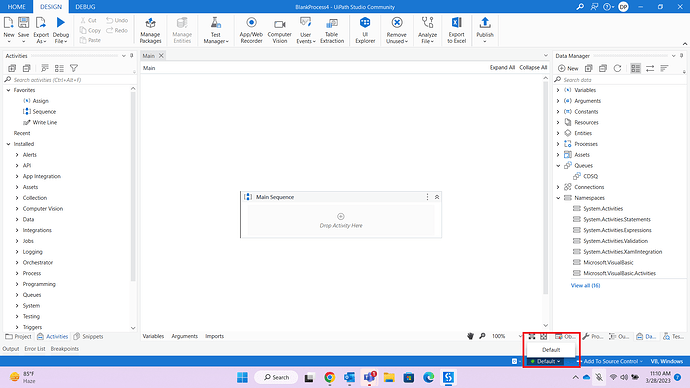The image size is (690, 388).
Task: Click the Publish button
Action: coord(485,30)
